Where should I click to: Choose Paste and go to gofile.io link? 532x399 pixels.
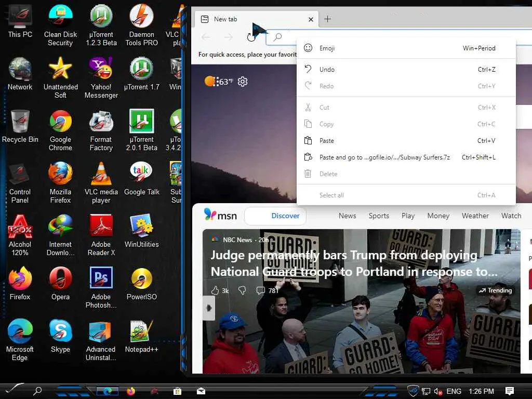click(x=406, y=157)
